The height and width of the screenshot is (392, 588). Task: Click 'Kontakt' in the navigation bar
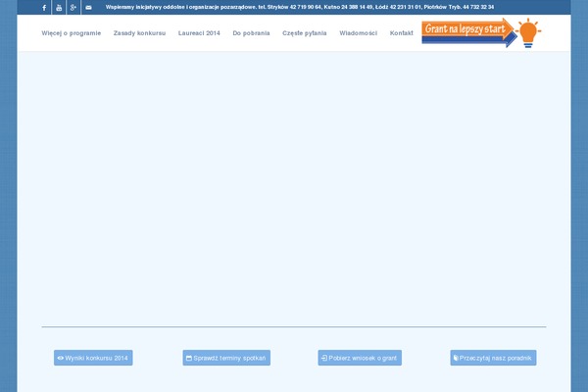401,33
